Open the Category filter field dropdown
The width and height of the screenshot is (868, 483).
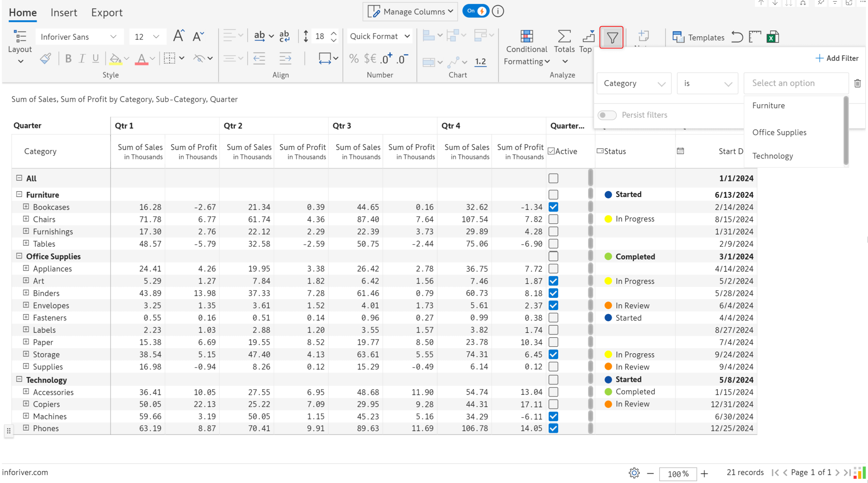click(x=633, y=83)
